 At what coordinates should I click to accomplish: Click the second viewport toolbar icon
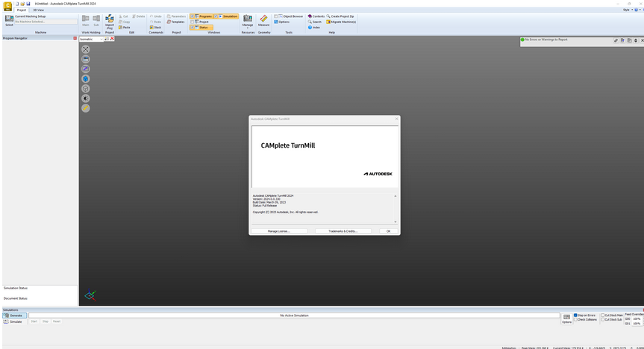[85, 59]
